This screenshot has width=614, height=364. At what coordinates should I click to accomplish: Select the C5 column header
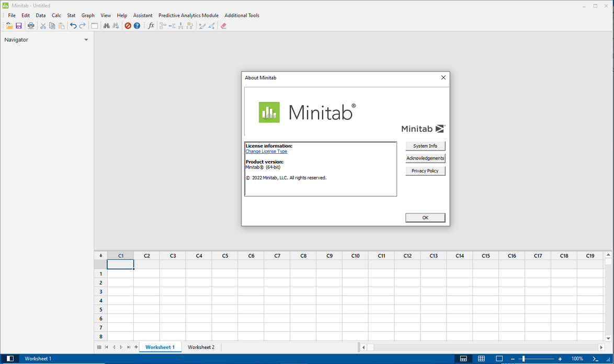pyautogui.click(x=225, y=256)
